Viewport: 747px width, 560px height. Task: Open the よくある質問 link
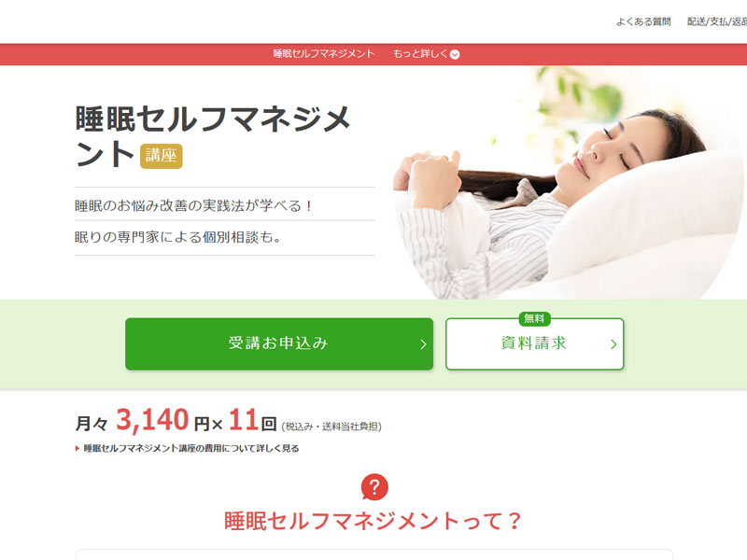643,21
